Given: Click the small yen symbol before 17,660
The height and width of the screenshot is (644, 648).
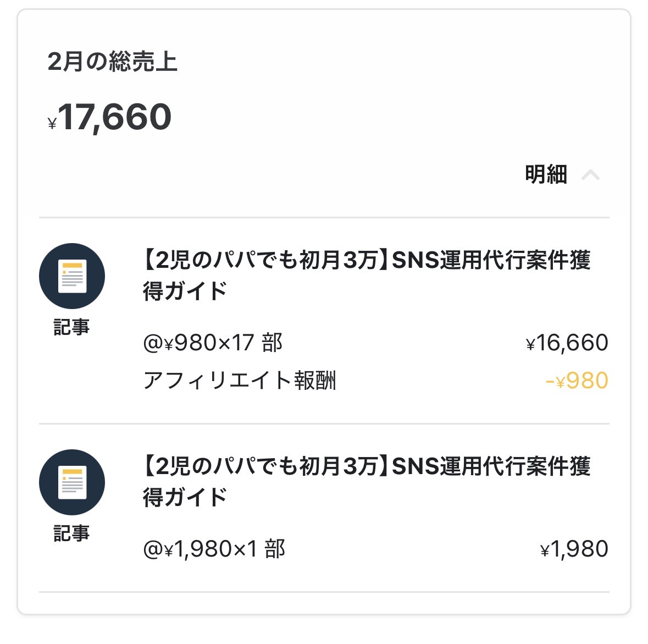Looking at the screenshot, I should 52,124.
